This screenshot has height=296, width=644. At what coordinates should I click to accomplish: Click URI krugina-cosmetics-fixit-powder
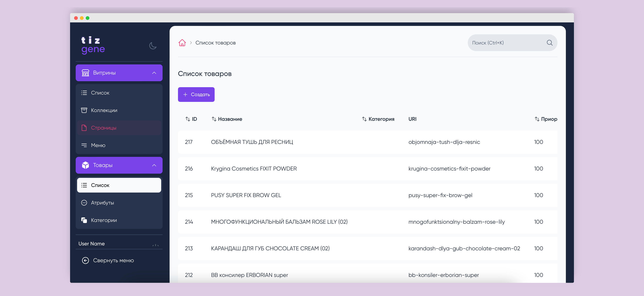click(x=449, y=169)
